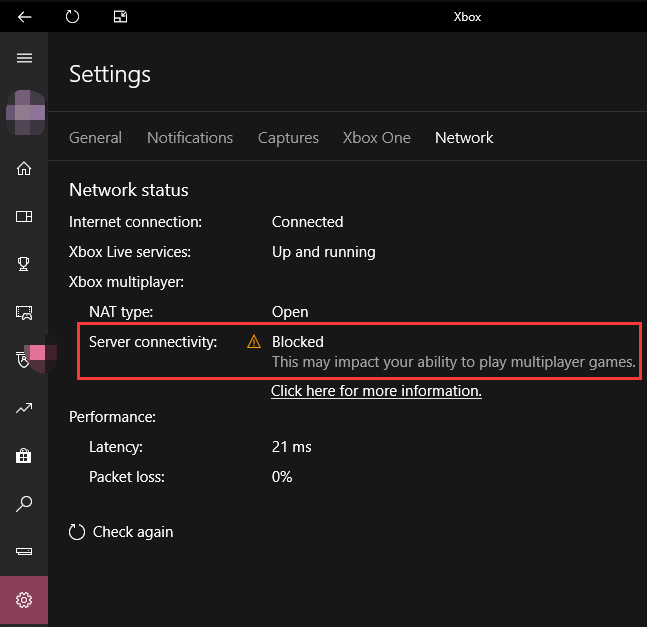Click Check again button
This screenshot has width=647, height=627.
pyautogui.click(x=121, y=532)
